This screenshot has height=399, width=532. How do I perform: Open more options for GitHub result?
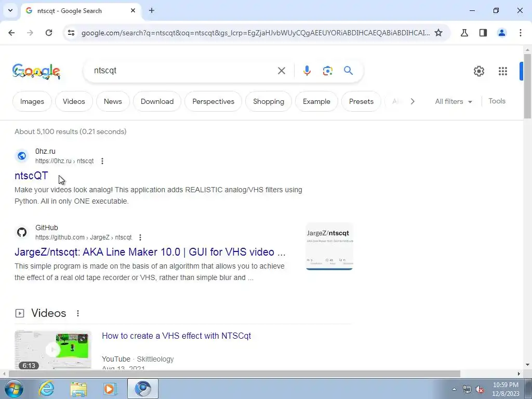click(140, 237)
